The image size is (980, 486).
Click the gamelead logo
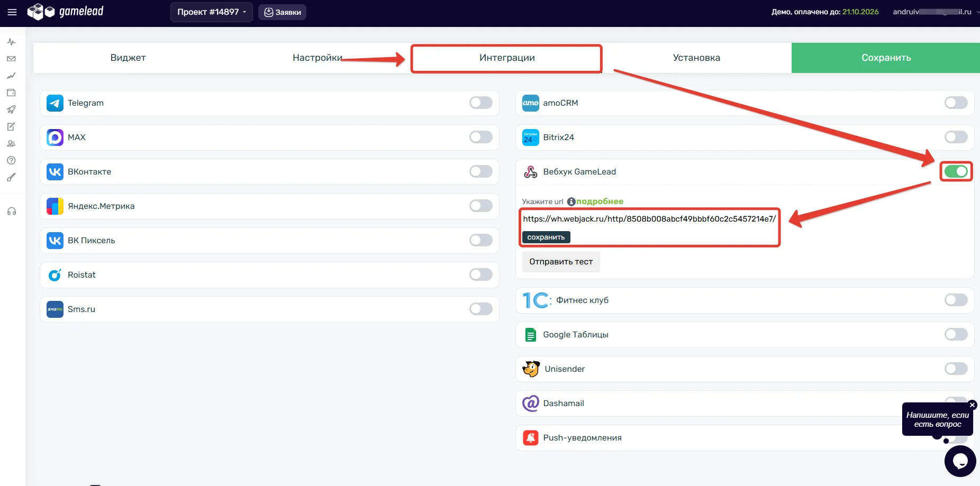coord(66,12)
